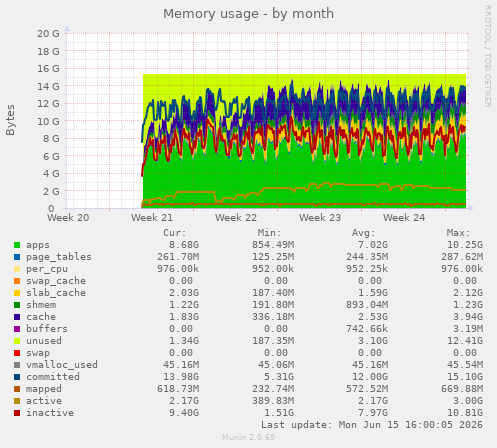
Task: Click the apps legend color swatch
Action: coord(17,245)
